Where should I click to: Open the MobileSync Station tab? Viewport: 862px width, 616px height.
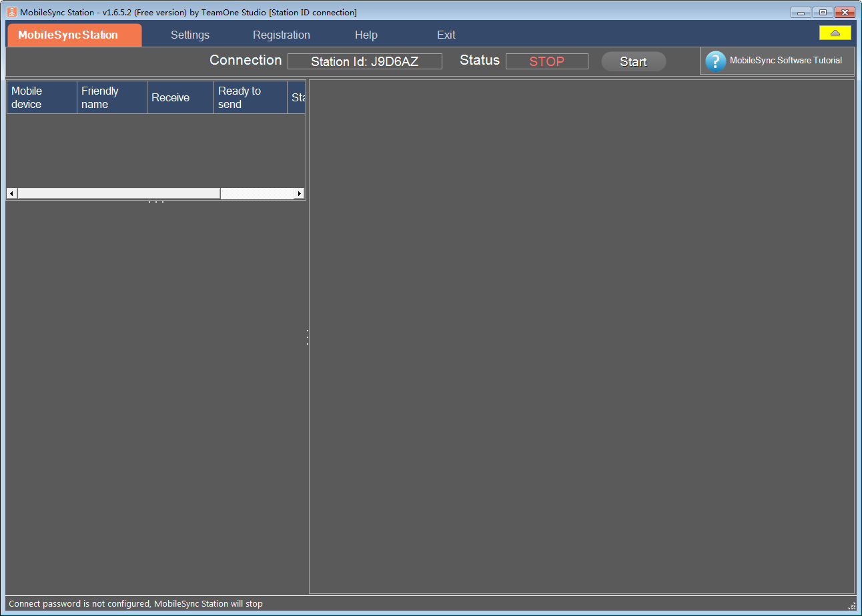click(74, 35)
